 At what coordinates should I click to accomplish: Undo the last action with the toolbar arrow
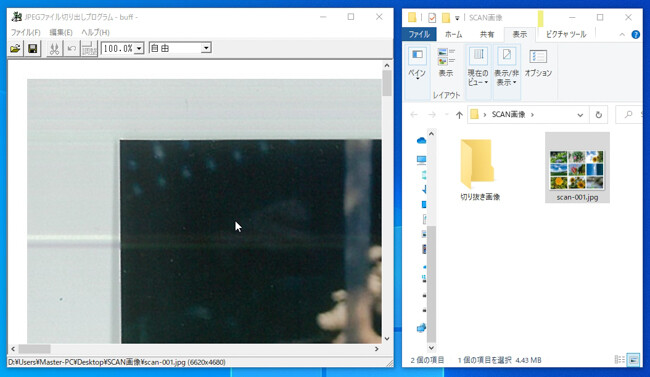(x=71, y=49)
